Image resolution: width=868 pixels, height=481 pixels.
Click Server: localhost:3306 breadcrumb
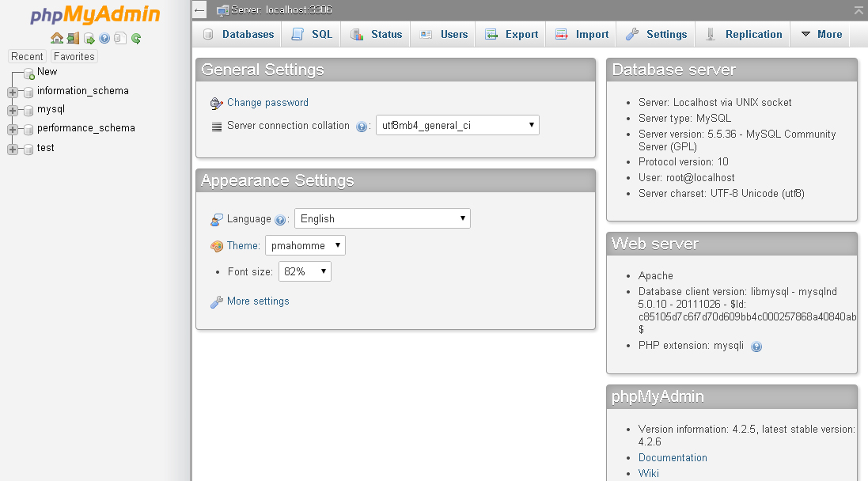tap(281, 10)
